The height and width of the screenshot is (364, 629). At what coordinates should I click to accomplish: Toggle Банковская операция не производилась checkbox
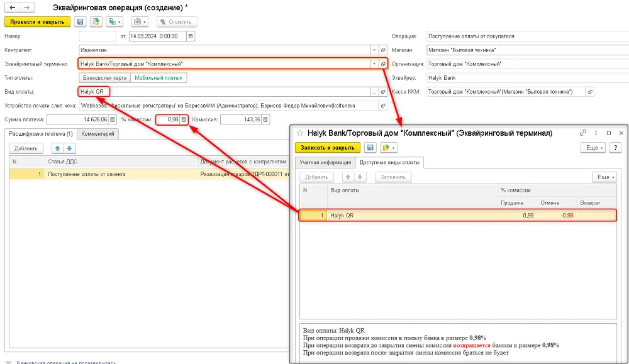pos(8,362)
